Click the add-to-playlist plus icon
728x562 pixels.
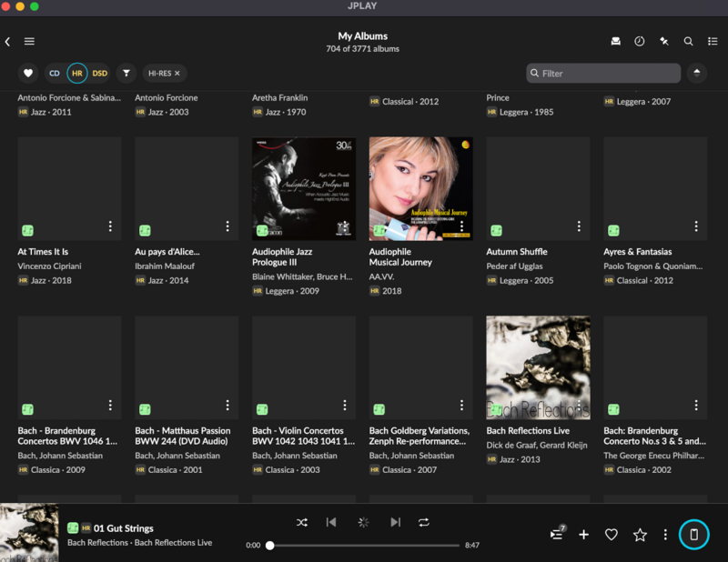[583, 535]
